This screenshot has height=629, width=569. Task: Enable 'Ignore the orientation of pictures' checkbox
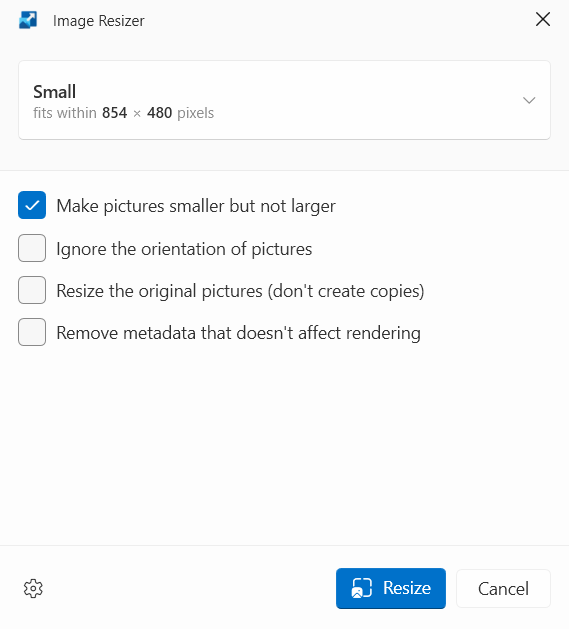click(32, 248)
